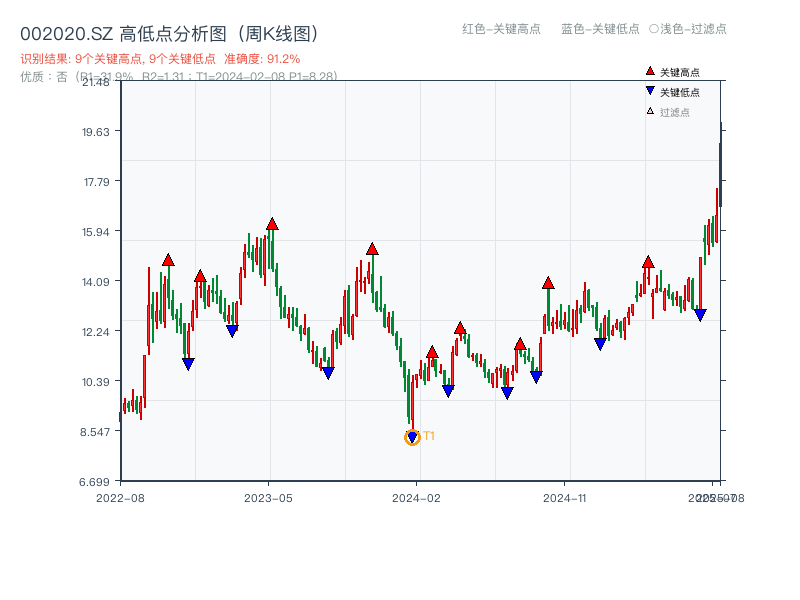The width and height of the screenshot is (800, 600).
Task: Click the rightmost blue key-low triangle before the final rally
Action: [700, 315]
